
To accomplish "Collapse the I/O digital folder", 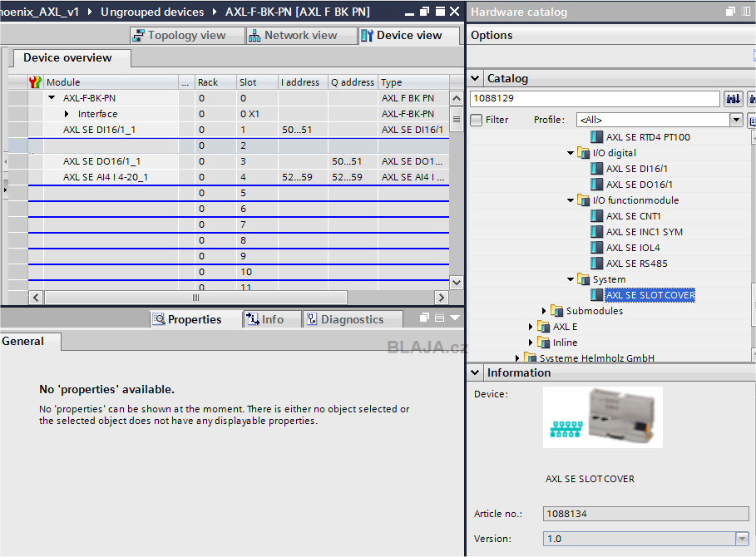I will tap(571, 153).
